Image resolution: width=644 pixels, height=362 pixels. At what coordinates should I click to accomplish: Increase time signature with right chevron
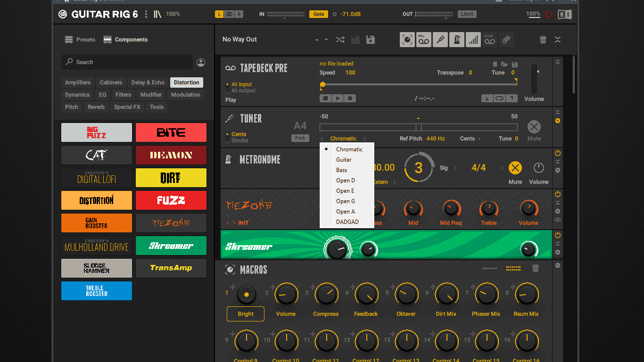(x=502, y=168)
